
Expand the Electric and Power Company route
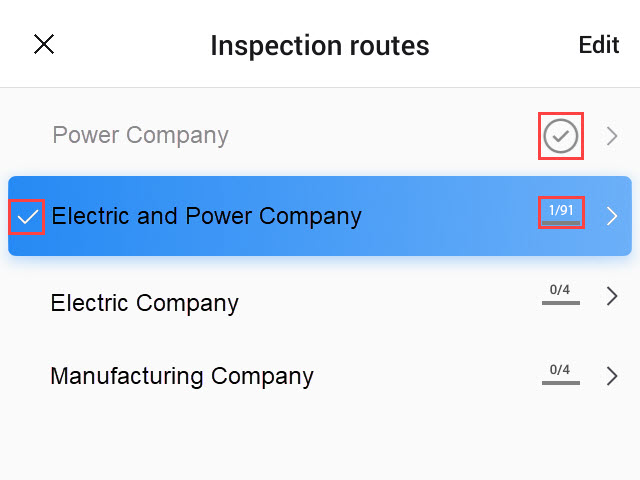coord(612,216)
